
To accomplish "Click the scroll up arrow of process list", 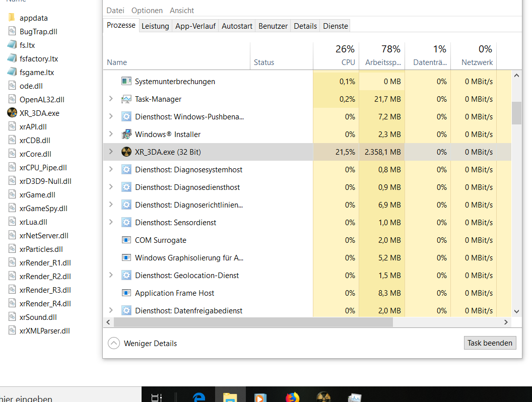I will click(516, 75).
